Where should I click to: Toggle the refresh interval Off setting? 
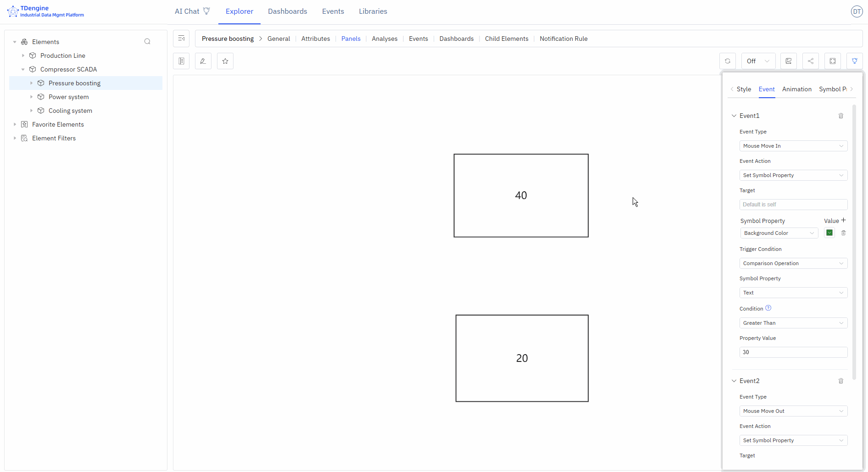[757, 61]
